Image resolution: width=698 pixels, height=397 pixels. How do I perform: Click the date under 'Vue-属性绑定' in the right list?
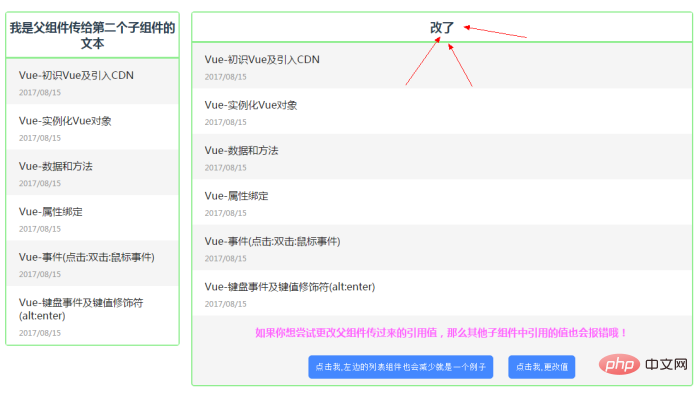tap(225, 213)
